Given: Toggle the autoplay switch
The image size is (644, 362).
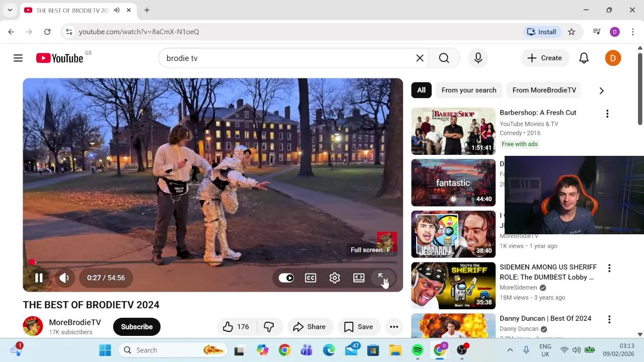Looking at the screenshot, I should click(x=286, y=278).
